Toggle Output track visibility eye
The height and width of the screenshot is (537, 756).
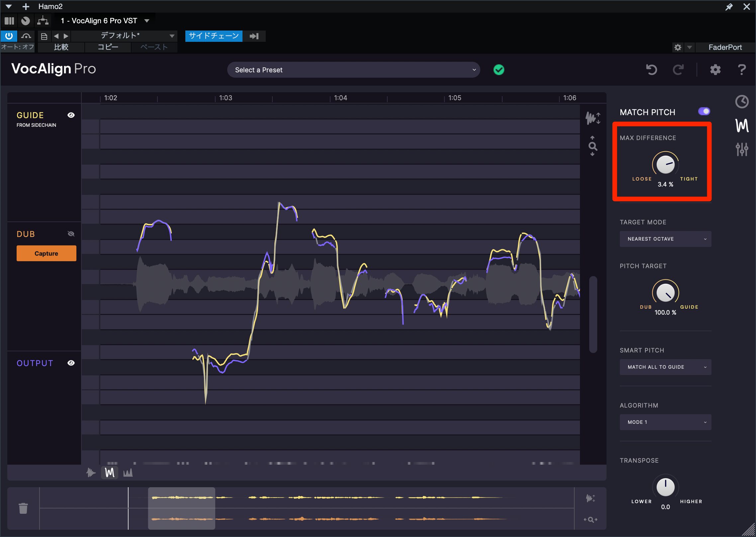(71, 363)
